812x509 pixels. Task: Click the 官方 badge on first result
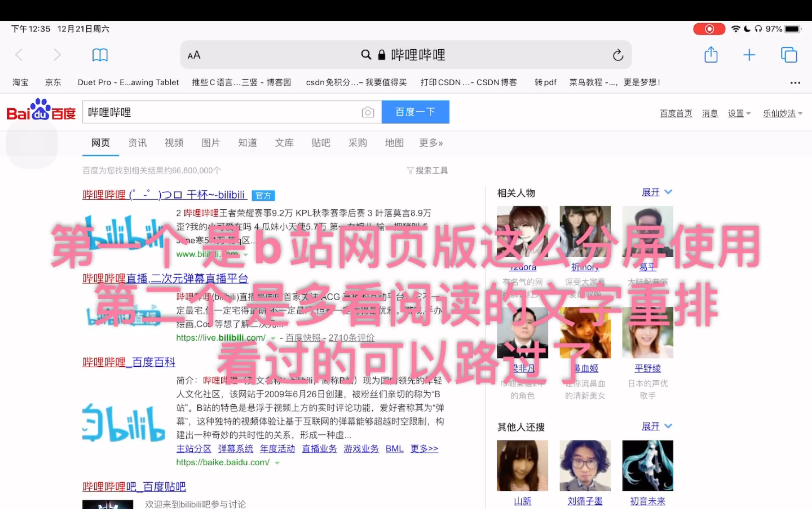pos(263,196)
